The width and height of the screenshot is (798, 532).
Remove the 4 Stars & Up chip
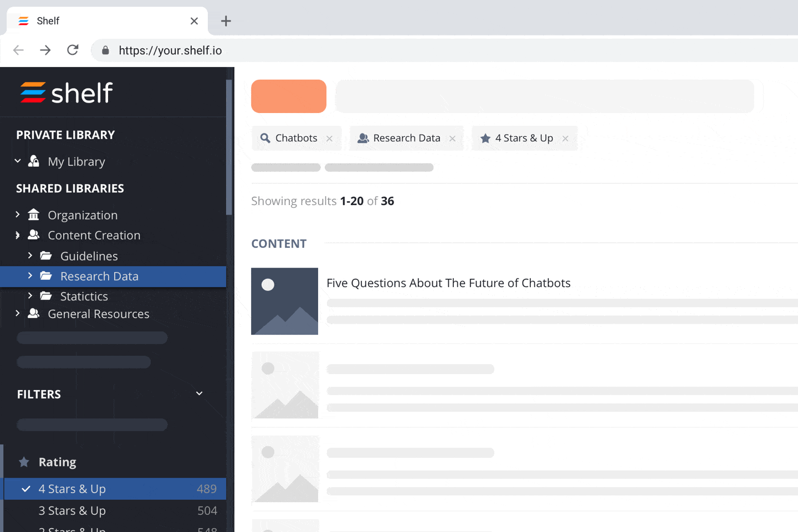coord(565,139)
